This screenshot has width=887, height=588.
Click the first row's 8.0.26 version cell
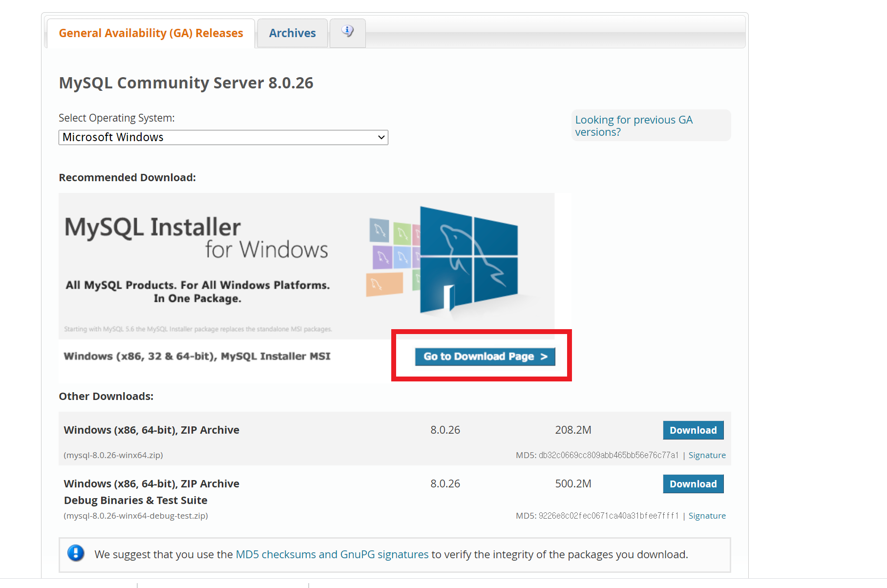445,430
